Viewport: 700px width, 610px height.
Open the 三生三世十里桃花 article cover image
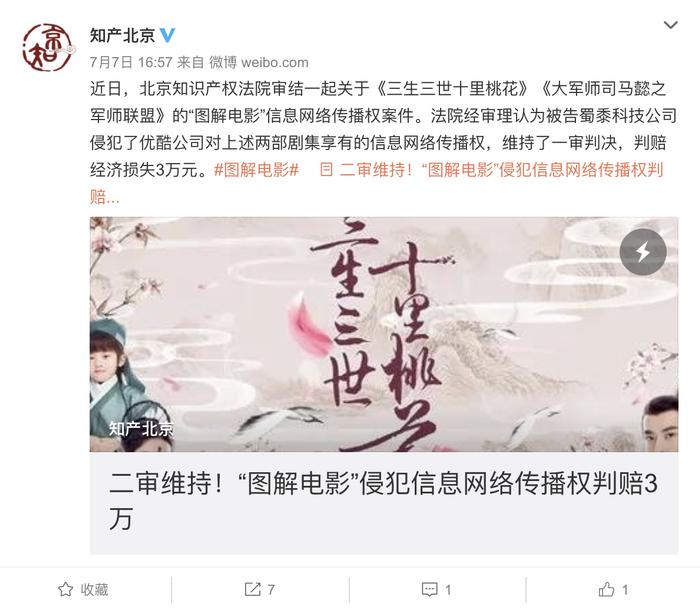384,334
